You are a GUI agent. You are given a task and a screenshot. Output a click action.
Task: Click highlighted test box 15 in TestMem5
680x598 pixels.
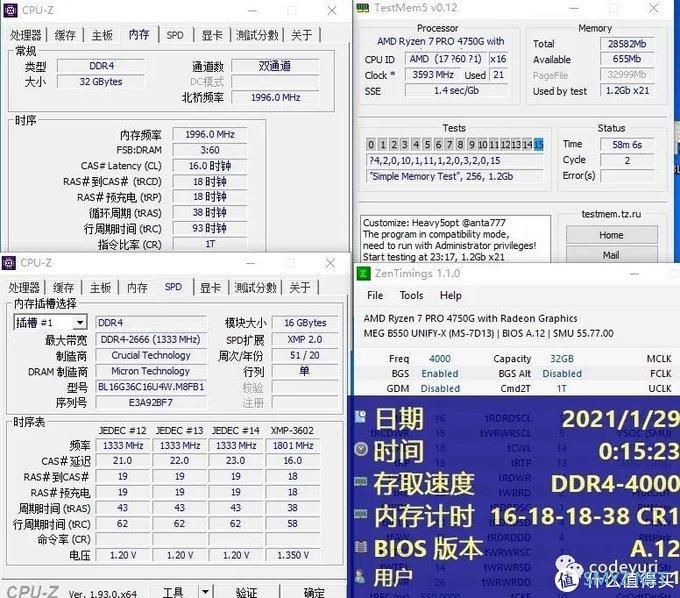coord(539,144)
